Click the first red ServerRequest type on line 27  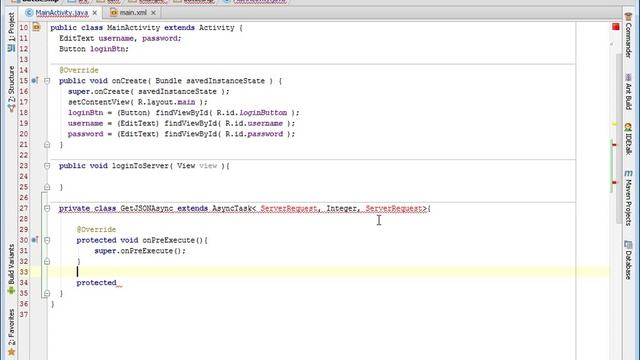coord(289,209)
